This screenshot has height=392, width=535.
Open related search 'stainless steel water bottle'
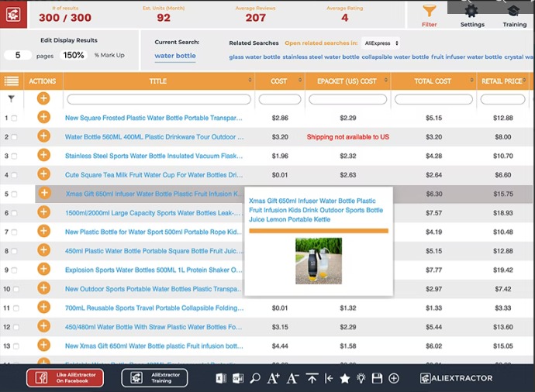click(321, 57)
